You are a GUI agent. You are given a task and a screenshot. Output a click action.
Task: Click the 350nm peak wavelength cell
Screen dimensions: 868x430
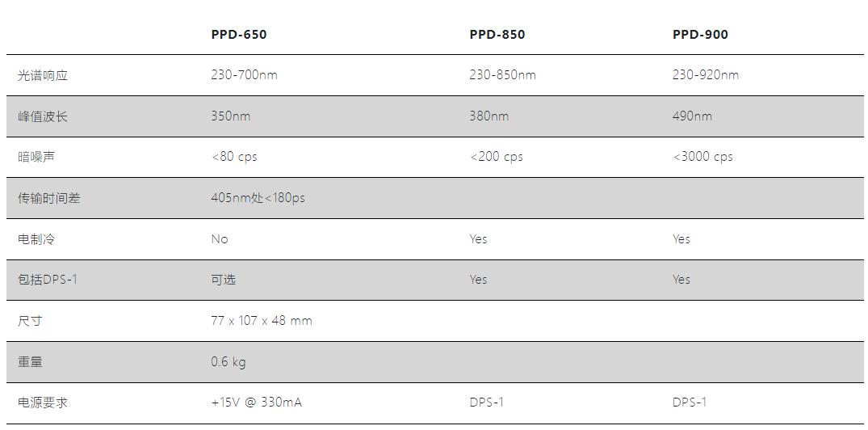[230, 116]
